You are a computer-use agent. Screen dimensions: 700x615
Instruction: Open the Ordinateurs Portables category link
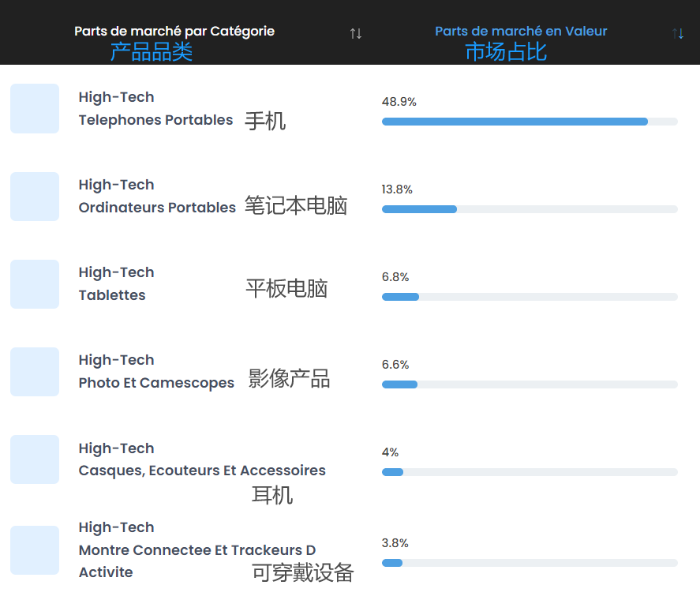(157, 207)
